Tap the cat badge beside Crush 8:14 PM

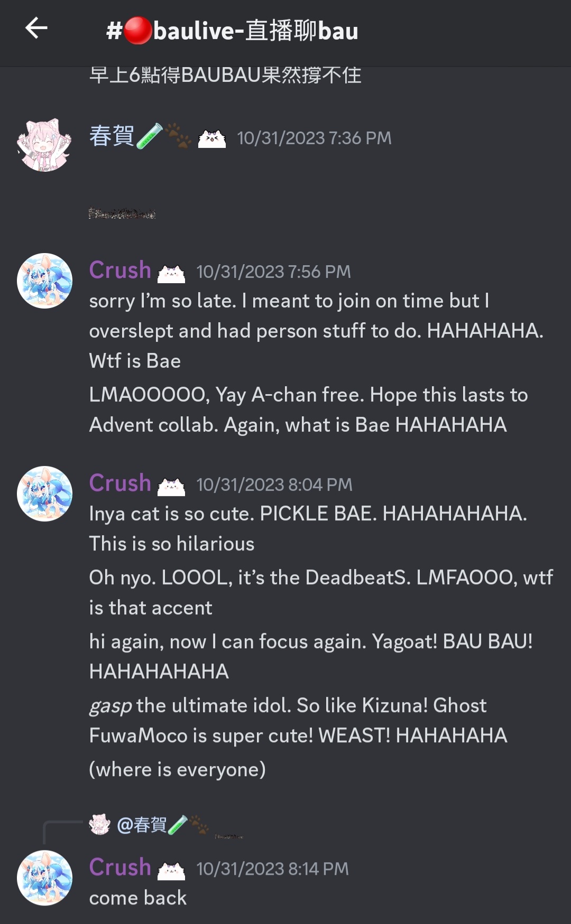pyautogui.click(x=171, y=870)
